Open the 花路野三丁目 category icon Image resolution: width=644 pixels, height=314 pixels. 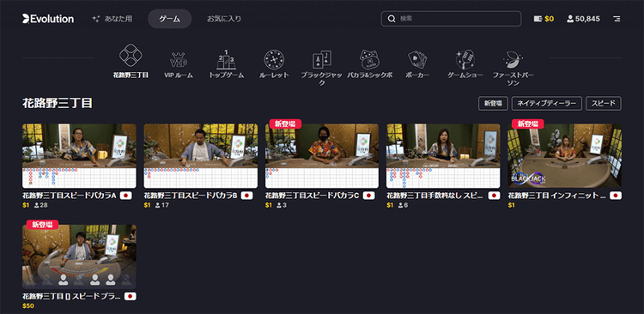pyautogui.click(x=131, y=56)
